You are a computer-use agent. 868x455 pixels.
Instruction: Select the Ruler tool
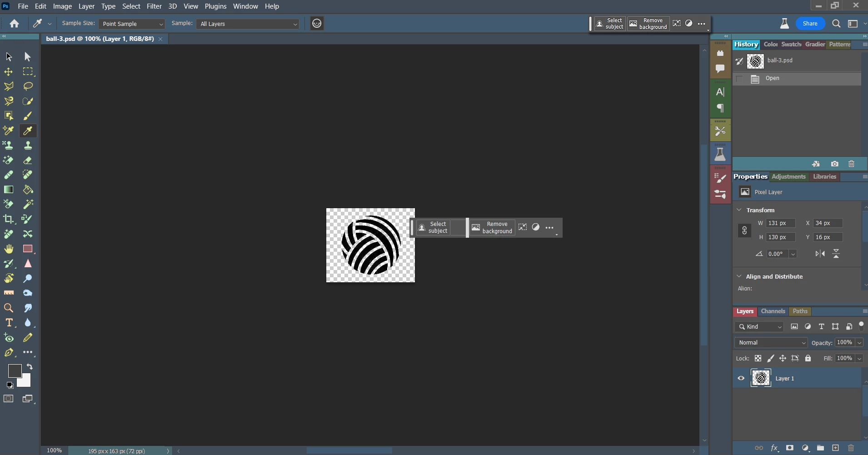(9, 293)
